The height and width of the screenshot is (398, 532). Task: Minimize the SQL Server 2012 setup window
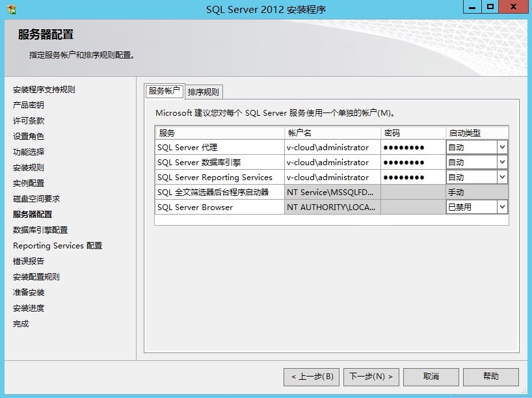(x=472, y=7)
